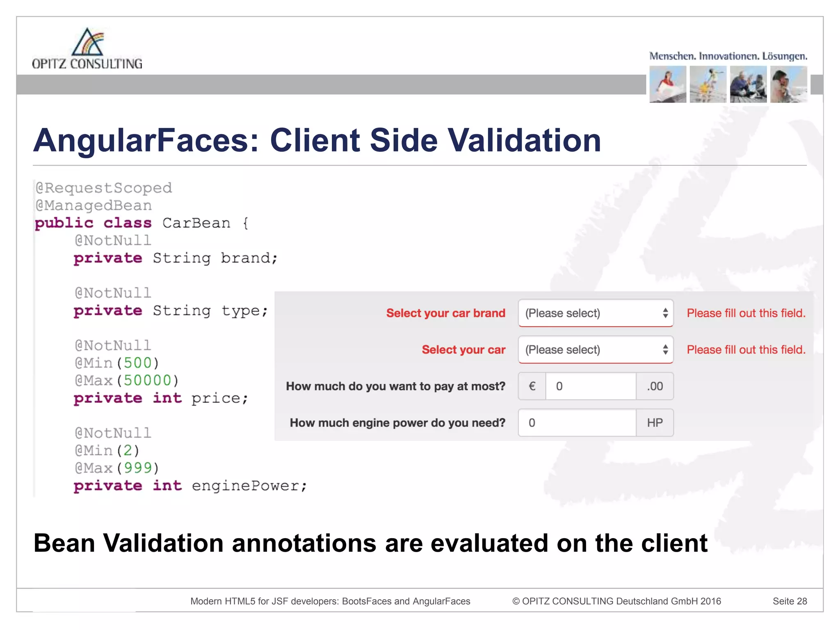Click 'How much do you want to pay at most?'
The image size is (840, 630).
point(396,386)
